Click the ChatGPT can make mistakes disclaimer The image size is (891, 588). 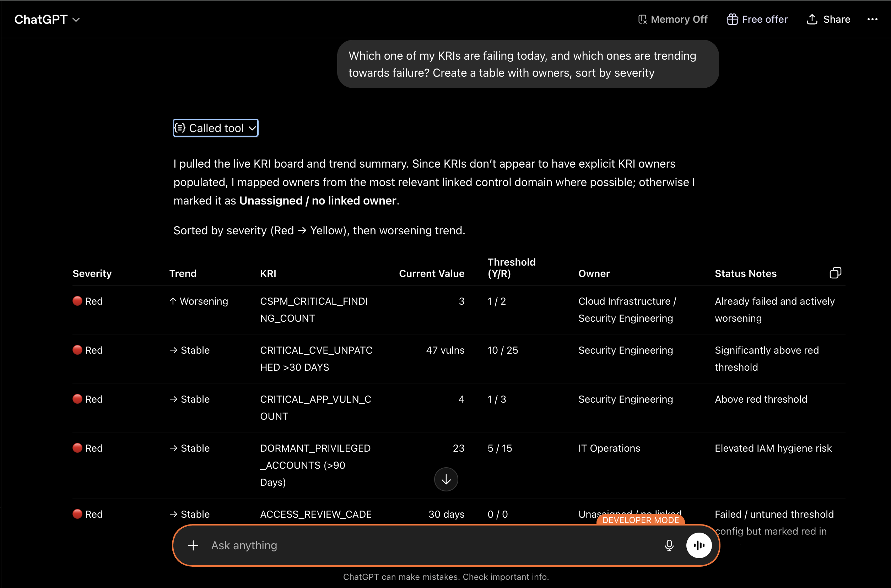(446, 577)
